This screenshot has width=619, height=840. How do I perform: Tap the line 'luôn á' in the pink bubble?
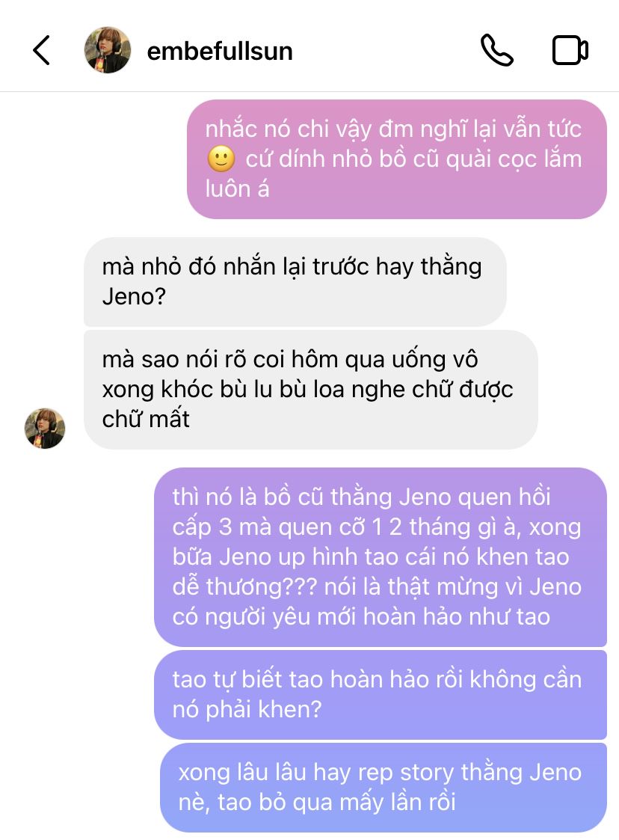pyautogui.click(x=237, y=189)
